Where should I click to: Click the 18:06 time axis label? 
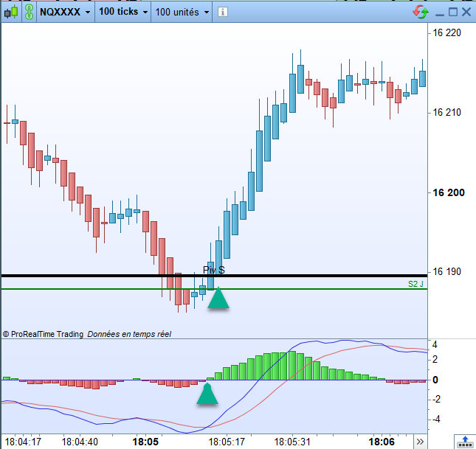tap(382, 442)
